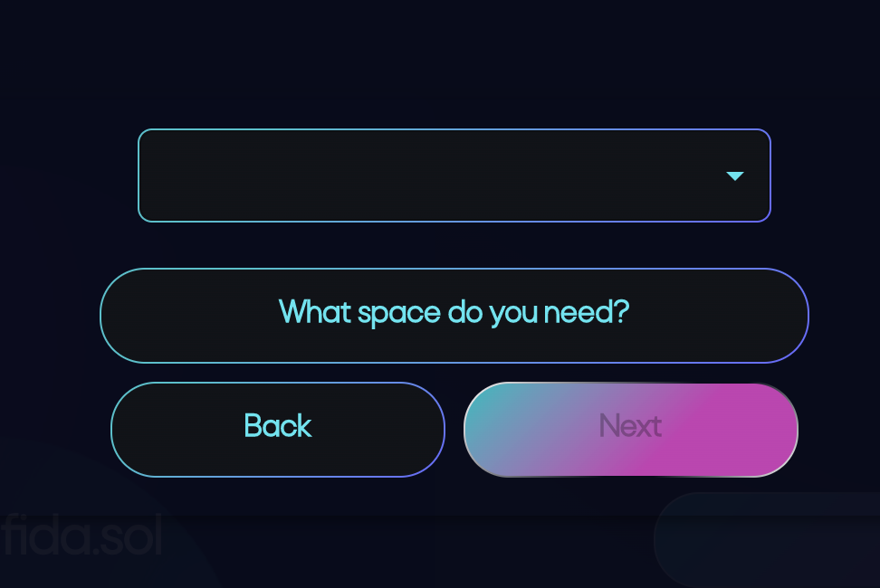Click the word 'What' in the wide pill button

click(316, 311)
